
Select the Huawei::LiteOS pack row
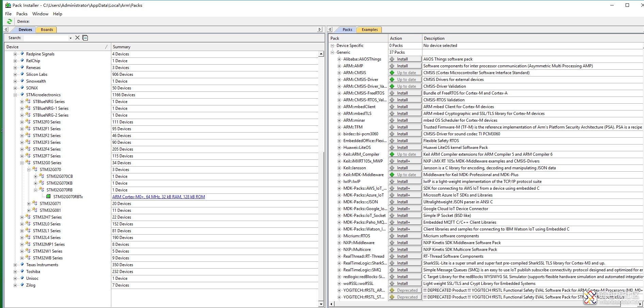pyautogui.click(x=357, y=148)
